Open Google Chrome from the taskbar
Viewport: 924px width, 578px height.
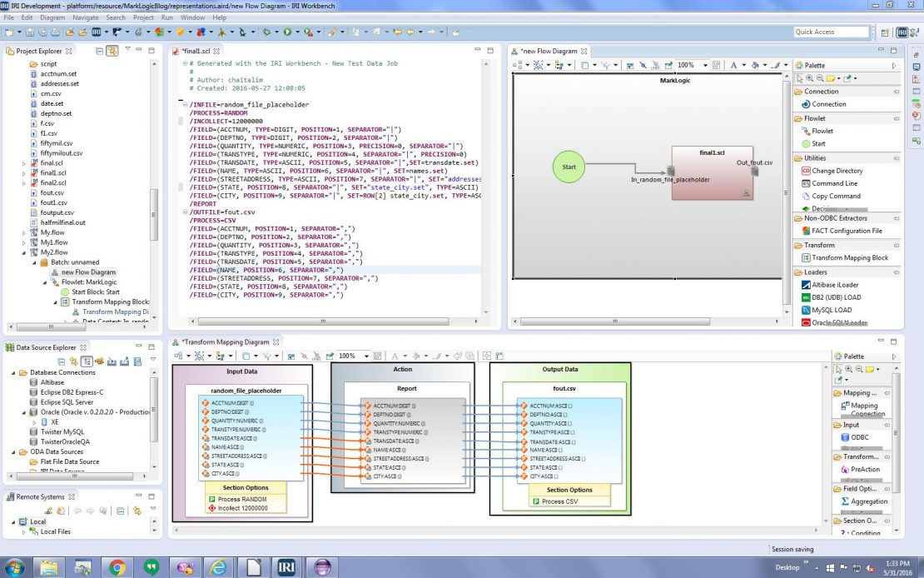coord(117,568)
